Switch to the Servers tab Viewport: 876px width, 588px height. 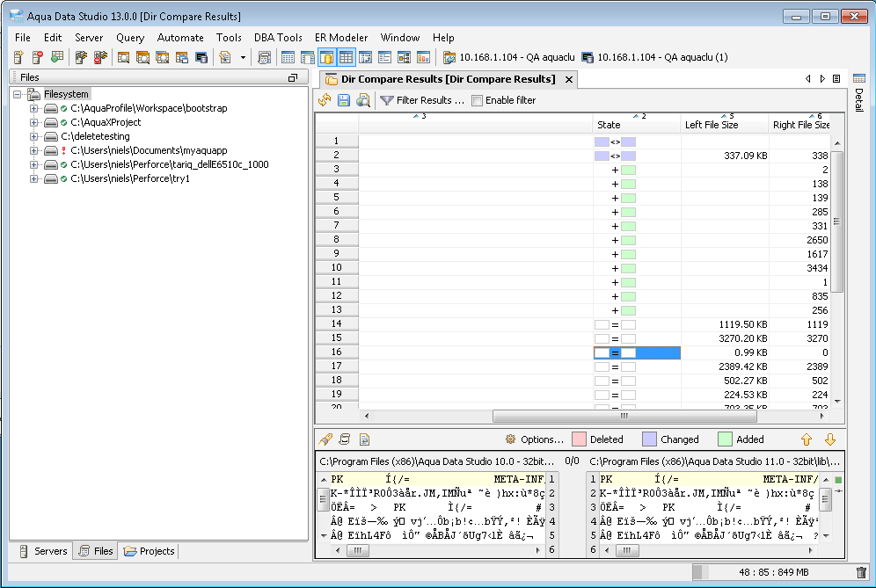(42, 551)
